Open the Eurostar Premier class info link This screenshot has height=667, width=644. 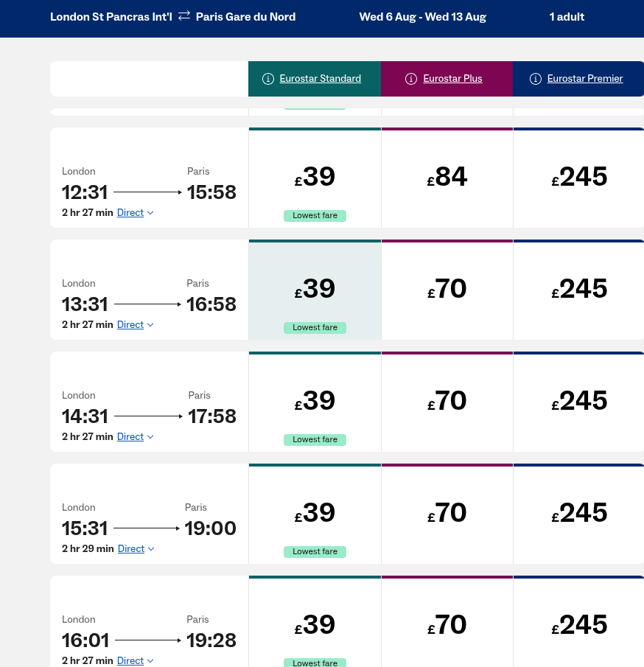[x=585, y=79]
